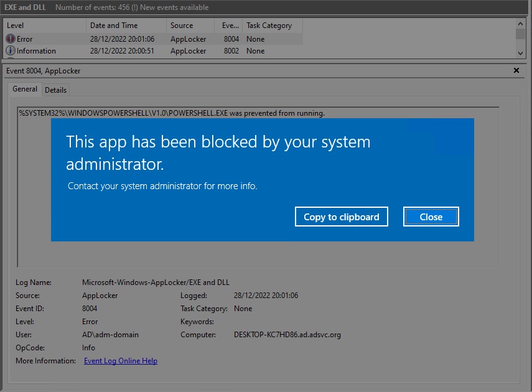This screenshot has width=532, height=392.
Task: Close the app blocked dialog
Action: click(x=431, y=217)
